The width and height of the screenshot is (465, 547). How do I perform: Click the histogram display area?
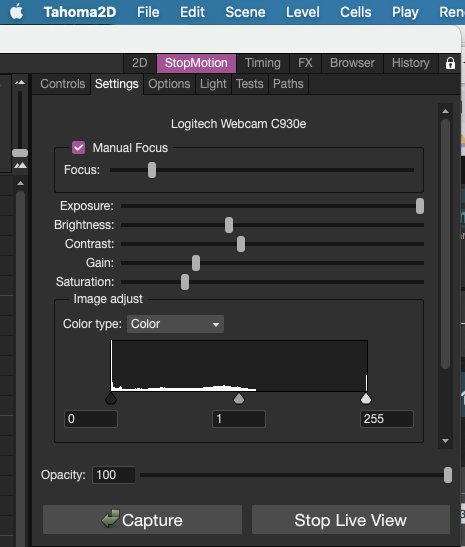[x=239, y=366]
